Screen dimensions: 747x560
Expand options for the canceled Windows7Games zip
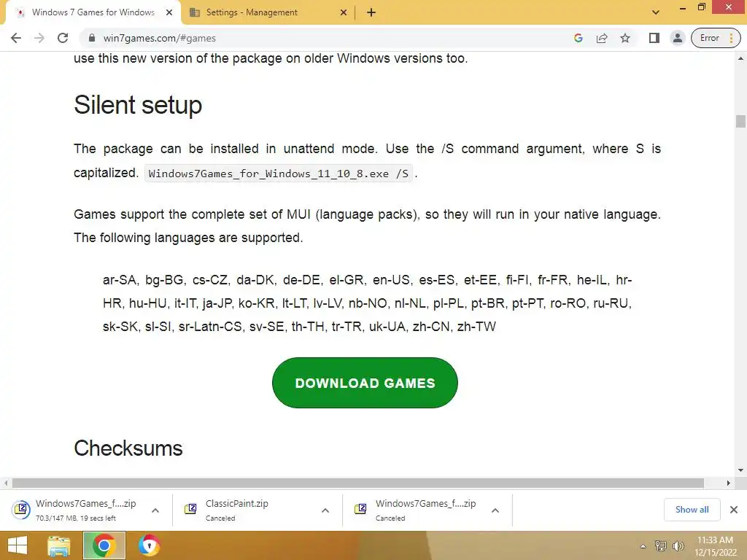click(x=495, y=510)
